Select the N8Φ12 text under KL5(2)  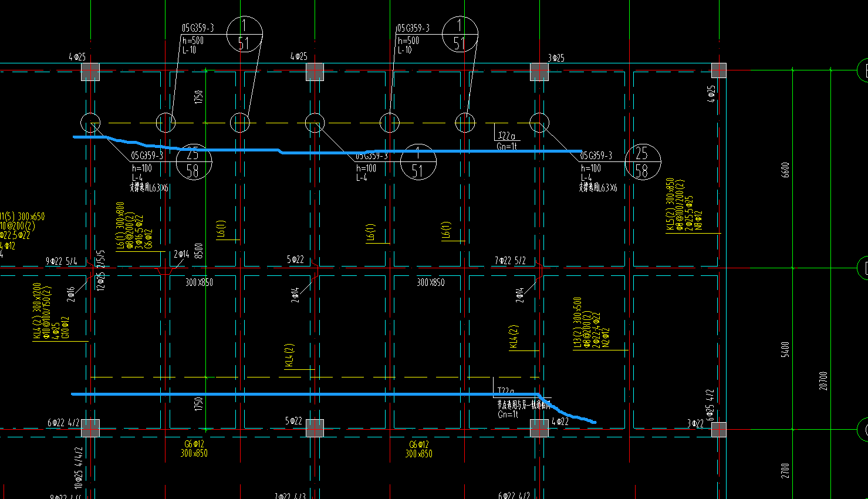tap(698, 220)
